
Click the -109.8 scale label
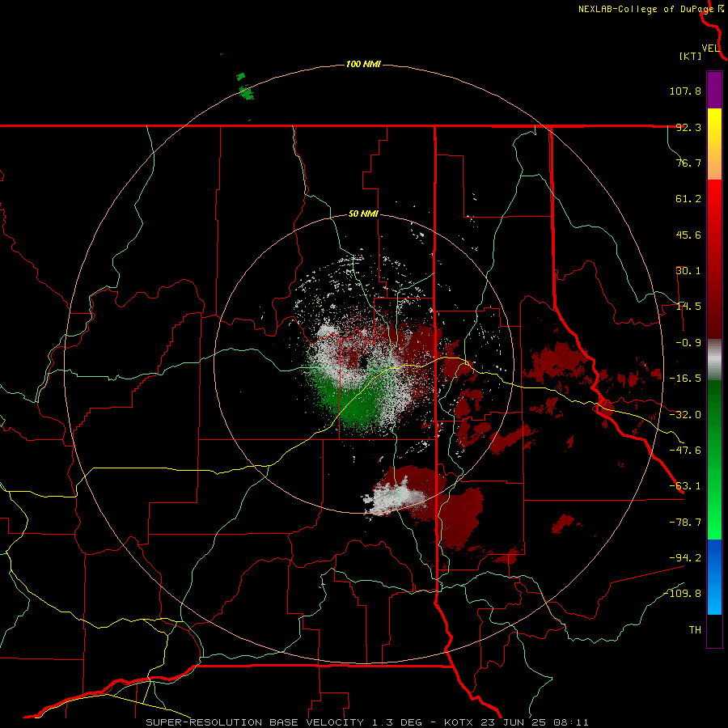[x=683, y=594]
